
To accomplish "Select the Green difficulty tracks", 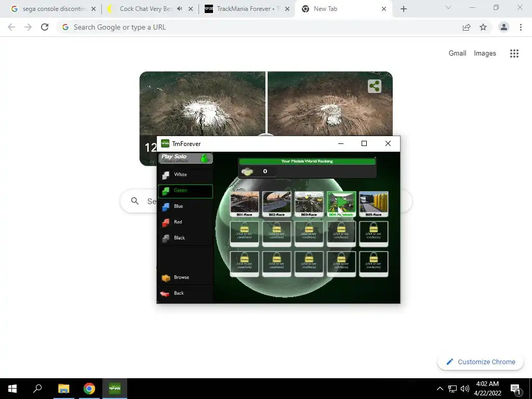I will 185,191.
